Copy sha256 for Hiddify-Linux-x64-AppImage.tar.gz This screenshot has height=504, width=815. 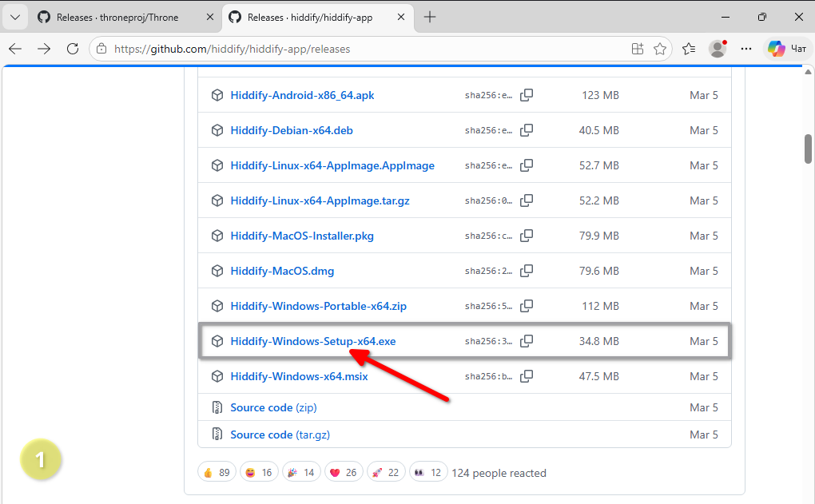coord(527,200)
